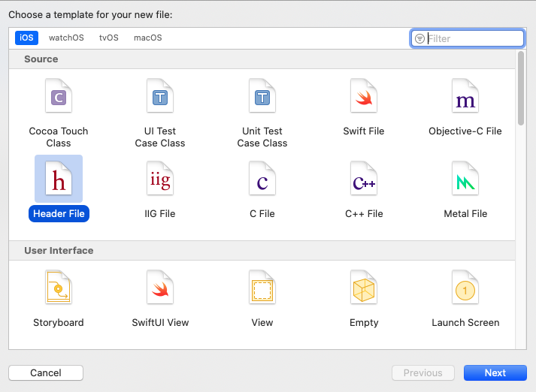Click the "C++ File" label text

[x=364, y=214]
